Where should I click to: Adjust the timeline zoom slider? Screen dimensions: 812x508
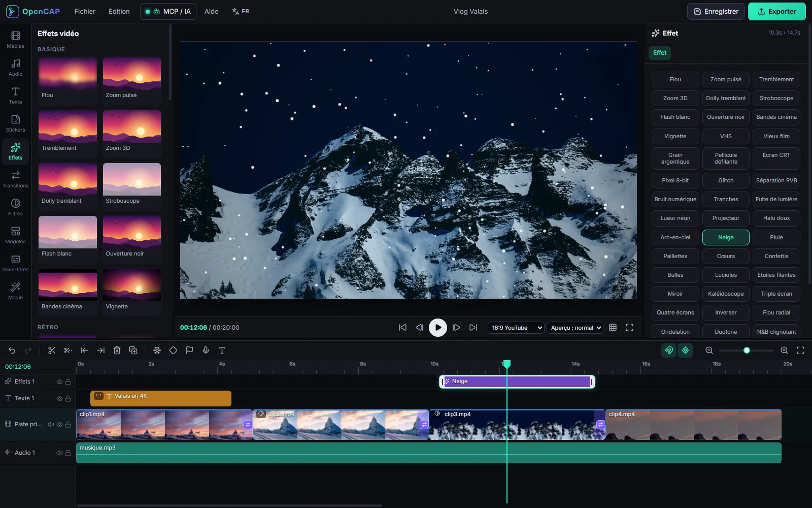747,350
